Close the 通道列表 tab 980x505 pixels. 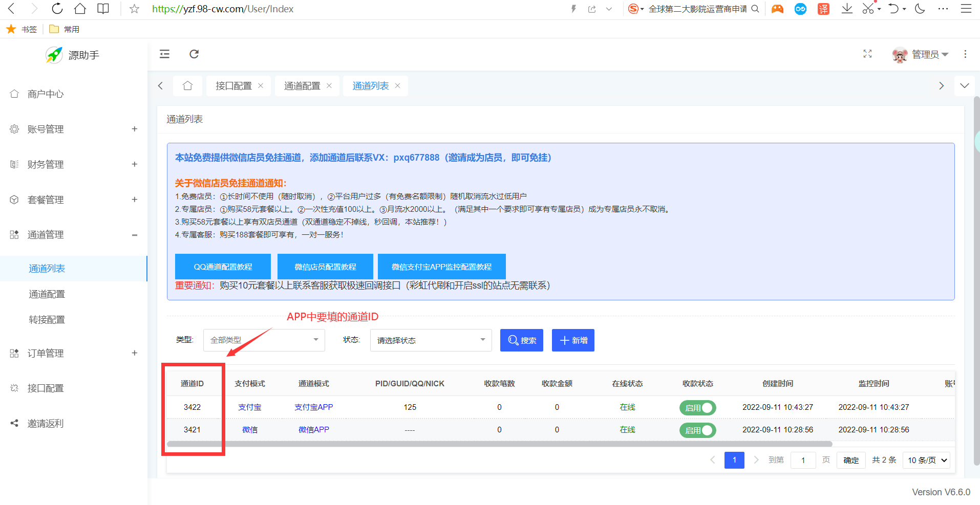[x=398, y=85]
